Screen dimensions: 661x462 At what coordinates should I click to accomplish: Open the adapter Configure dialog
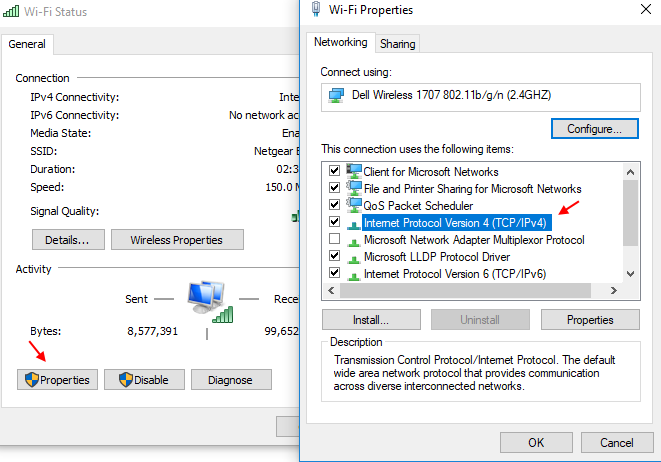click(595, 129)
